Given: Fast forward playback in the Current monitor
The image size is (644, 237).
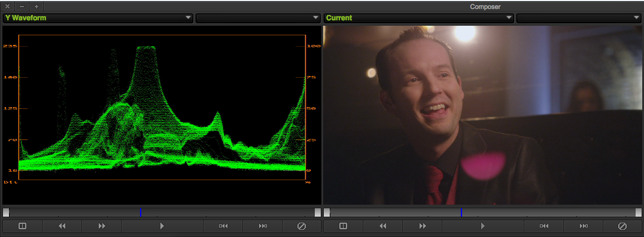Looking at the screenshot, I should click(422, 226).
